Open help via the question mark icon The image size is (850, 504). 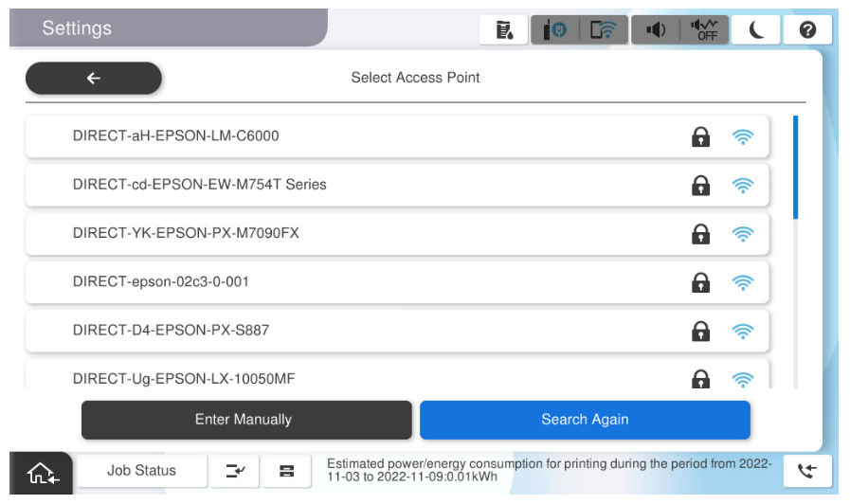coord(807,30)
